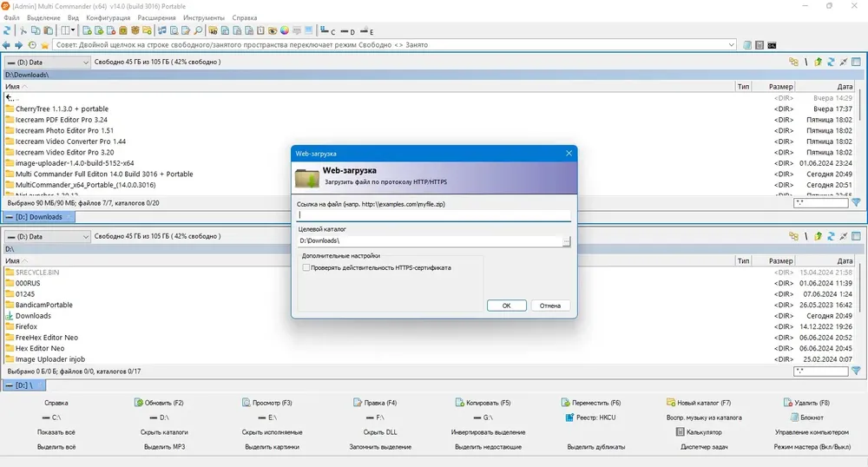This screenshot has width=868, height=467.
Task: Click the Paste clipboard icon in toolbar
Action: click(48, 31)
